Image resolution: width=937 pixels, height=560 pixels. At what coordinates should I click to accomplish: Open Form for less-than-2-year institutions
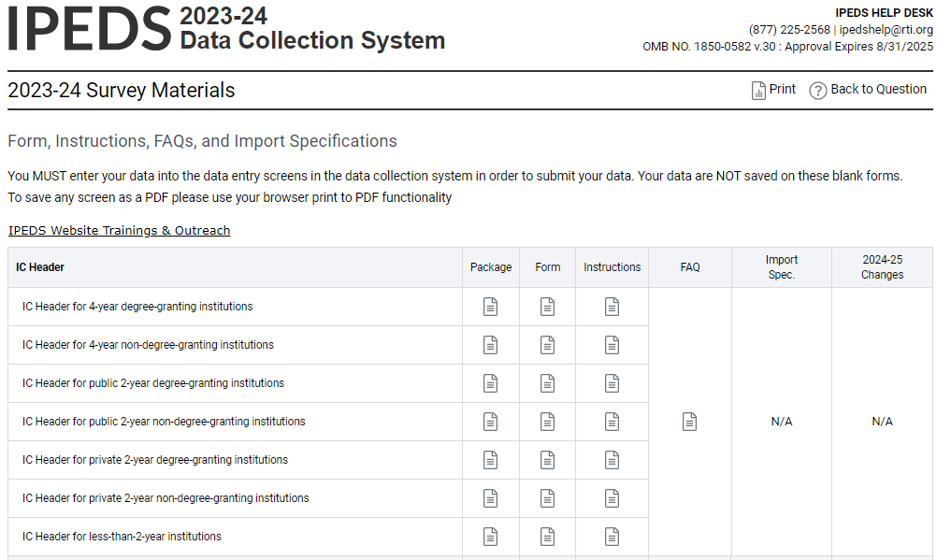(547, 537)
